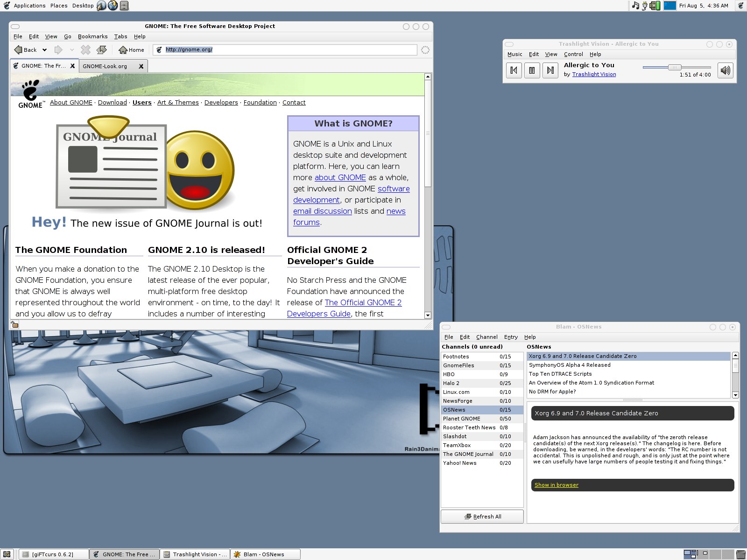The height and width of the screenshot is (560, 747).
Task: Open the Control menu in the player
Action: [573, 54]
